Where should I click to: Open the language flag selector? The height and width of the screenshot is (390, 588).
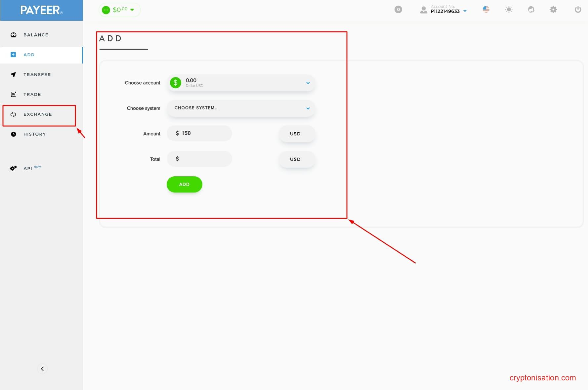pyautogui.click(x=486, y=10)
